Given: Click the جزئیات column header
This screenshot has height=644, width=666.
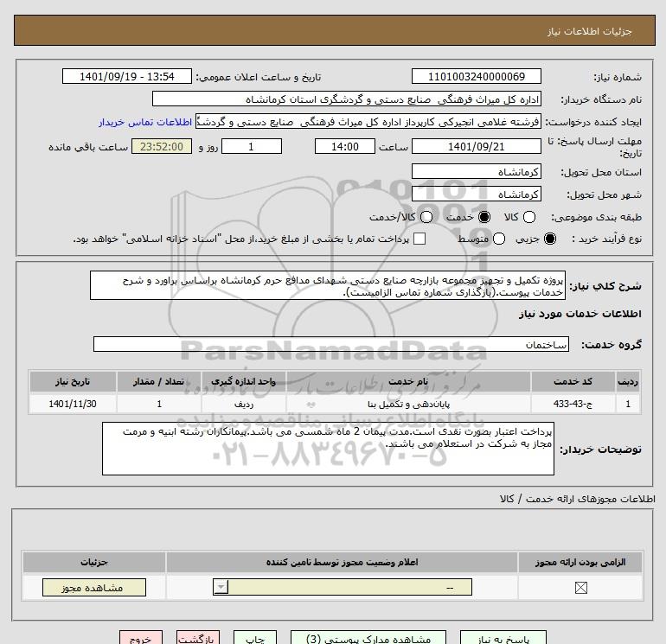Looking at the screenshot, I should 94,562.
